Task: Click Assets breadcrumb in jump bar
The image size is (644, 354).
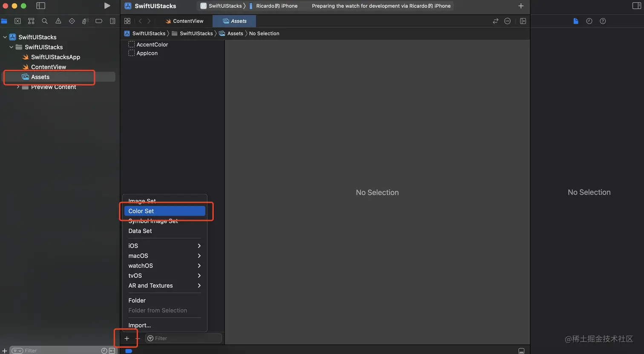Action: pos(231,33)
